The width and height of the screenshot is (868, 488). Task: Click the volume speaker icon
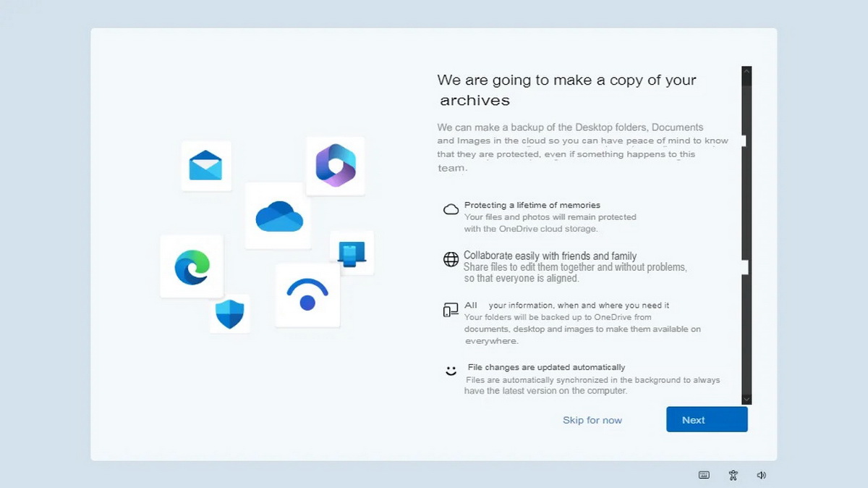[762, 475]
